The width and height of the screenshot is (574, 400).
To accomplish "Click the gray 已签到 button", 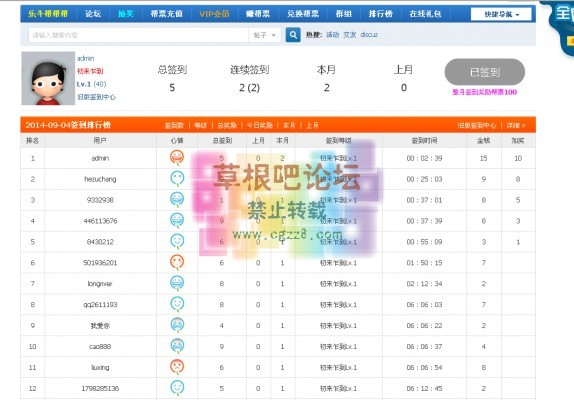I will click(485, 72).
